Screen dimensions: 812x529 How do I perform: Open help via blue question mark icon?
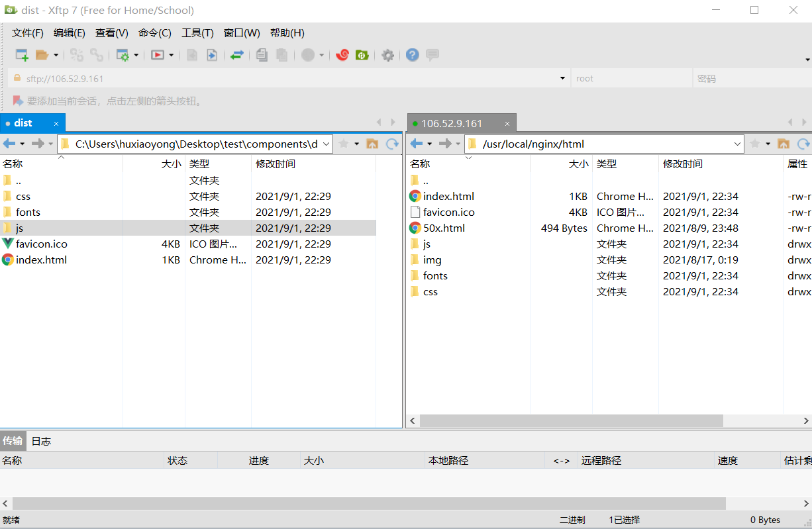[x=413, y=55]
